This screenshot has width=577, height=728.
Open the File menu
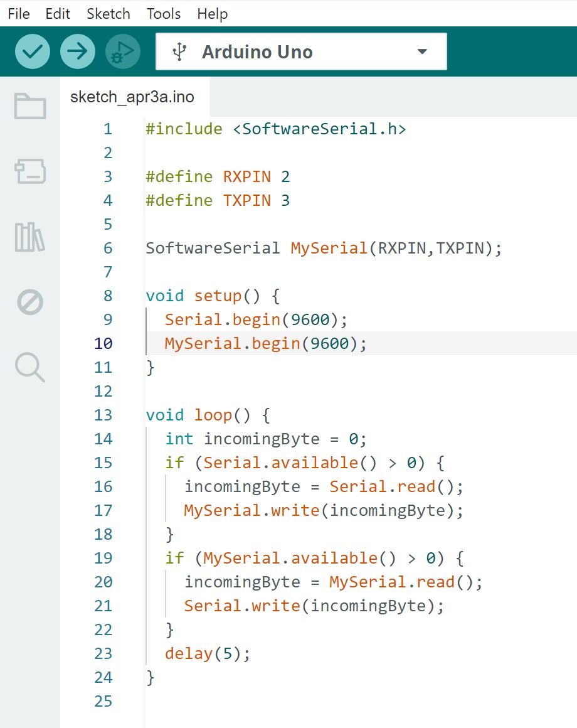click(19, 14)
